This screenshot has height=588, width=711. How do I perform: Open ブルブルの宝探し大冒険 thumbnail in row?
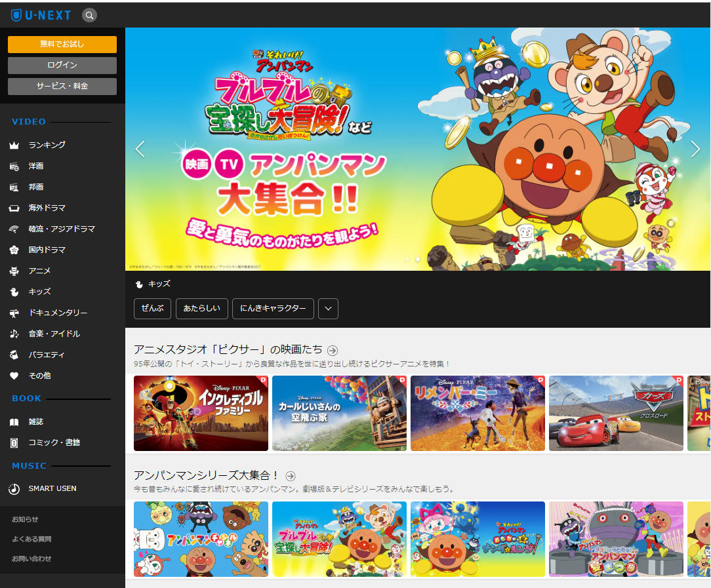339,539
